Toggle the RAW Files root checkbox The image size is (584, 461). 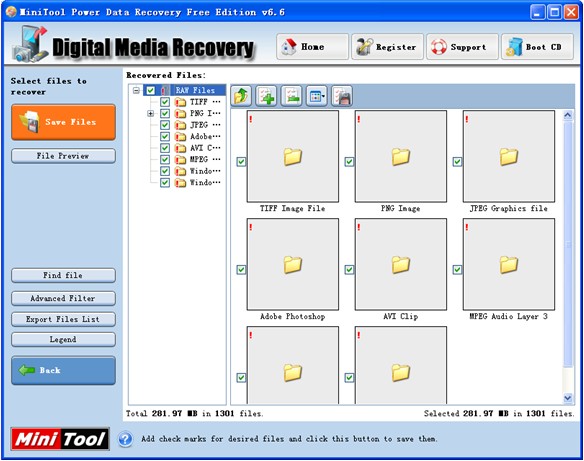[150, 90]
